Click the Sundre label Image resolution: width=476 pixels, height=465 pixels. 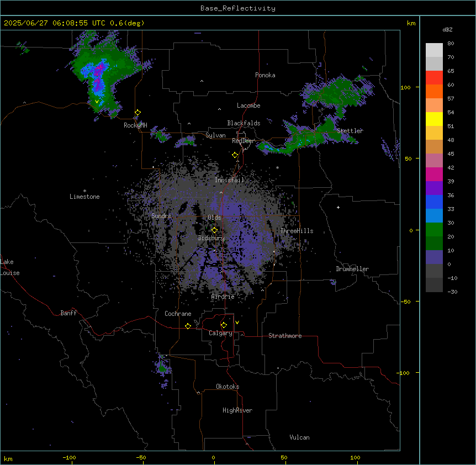(161, 216)
